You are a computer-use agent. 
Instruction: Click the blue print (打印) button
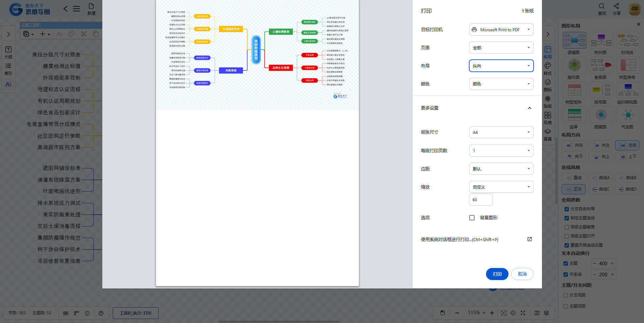(497, 274)
